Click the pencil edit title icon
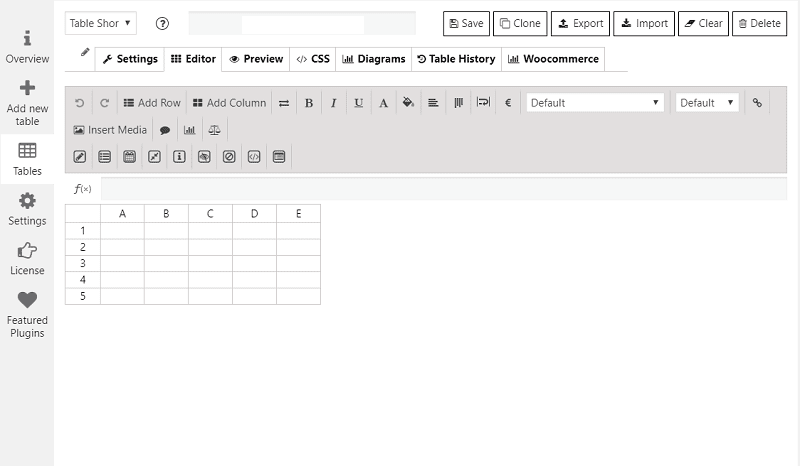This screenshot has height=466, width=800. (85, 52)
